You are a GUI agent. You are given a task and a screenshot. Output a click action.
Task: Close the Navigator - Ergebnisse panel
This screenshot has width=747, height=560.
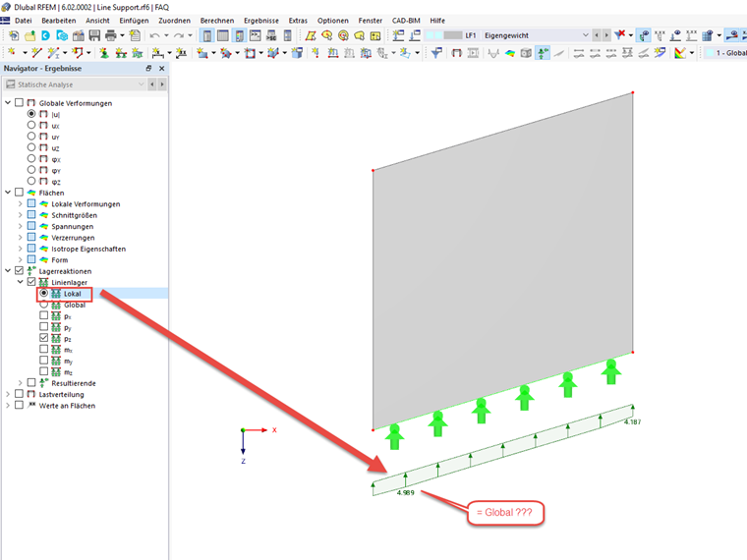[x=161, y=69]
